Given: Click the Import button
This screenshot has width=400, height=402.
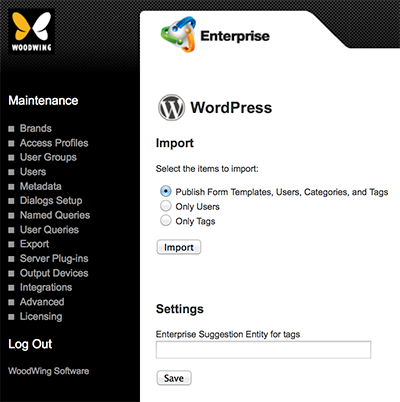Looking at the screenshot, I should click(179, 247).
